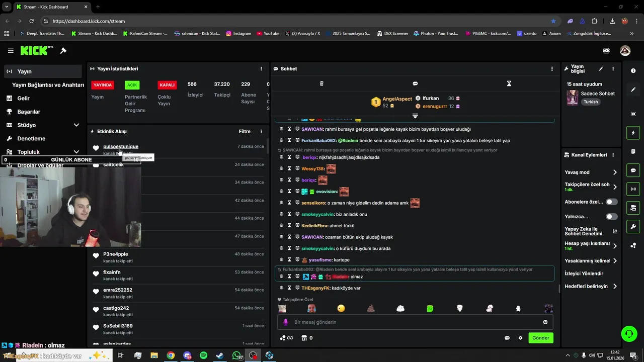644x362 pixels.
Task: Open the DeepL Translate bookmark
Action: 42,34
